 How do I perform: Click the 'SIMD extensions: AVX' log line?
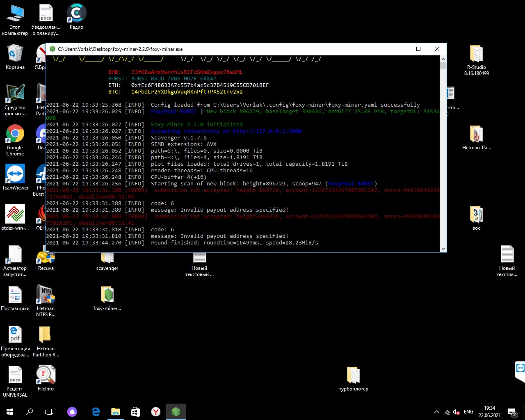point(184,144)
